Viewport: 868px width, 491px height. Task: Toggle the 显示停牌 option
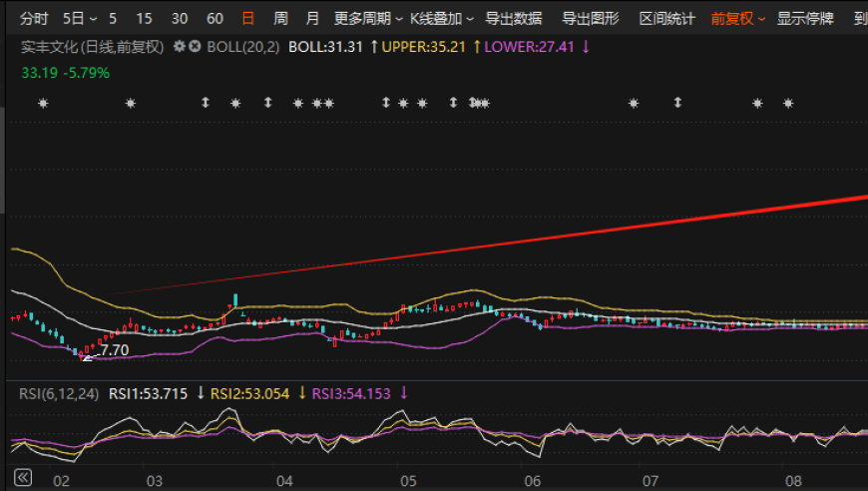(x=805, y=18)
